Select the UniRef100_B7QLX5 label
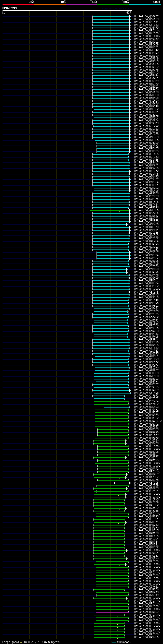 click(x=146, y=480)
